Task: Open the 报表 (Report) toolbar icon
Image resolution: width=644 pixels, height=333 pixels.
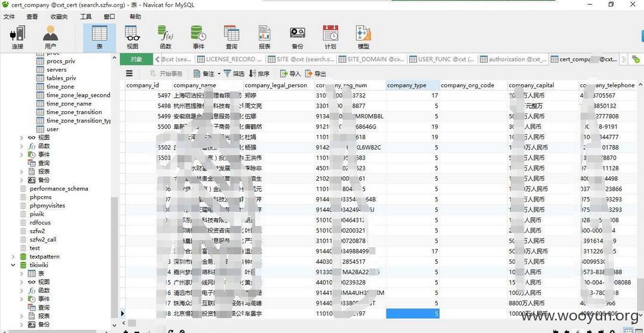Action: pos(265,38)
